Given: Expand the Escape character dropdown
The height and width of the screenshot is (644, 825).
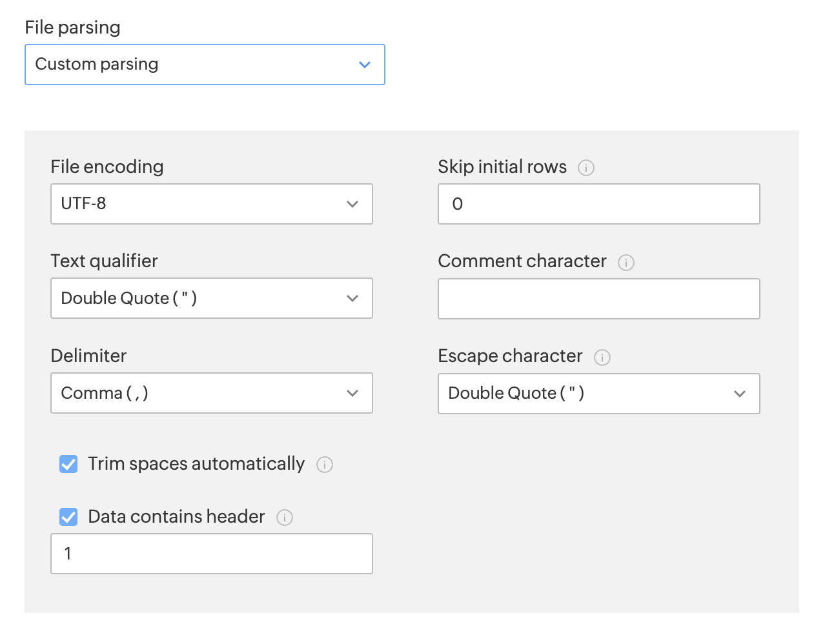Looking at the screenshot, I should (598, 394).
